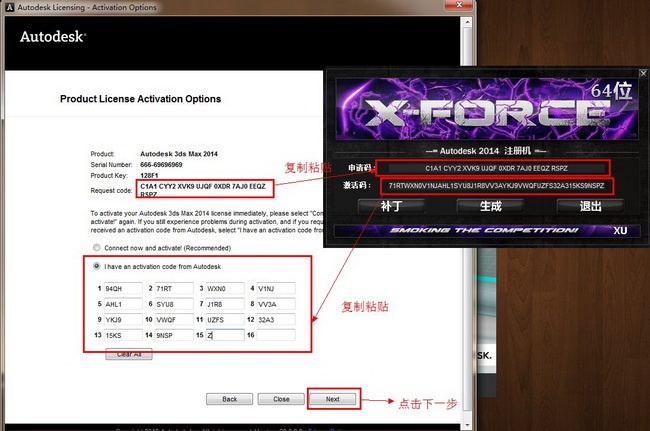This screenshot has width=650, height=431.
Task: Click the Clear All button
Action: (x=129, y=355)
